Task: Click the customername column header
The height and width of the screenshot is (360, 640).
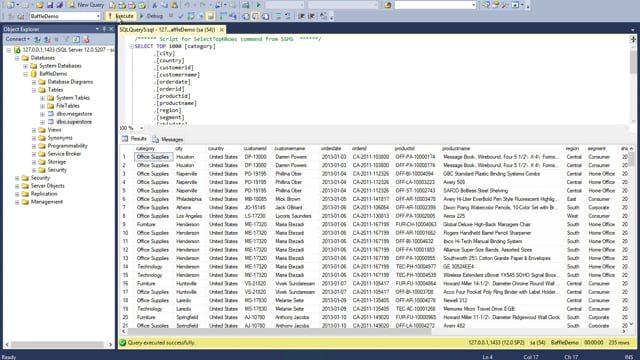Action: tap(295, 149)
